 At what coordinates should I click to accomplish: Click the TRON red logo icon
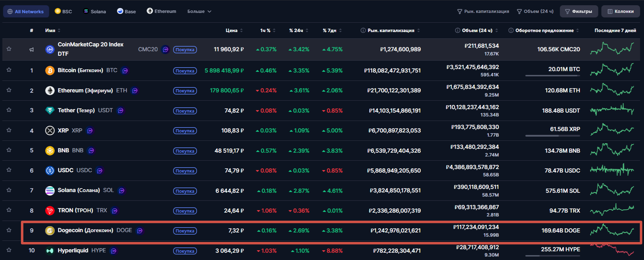[50, 211]
